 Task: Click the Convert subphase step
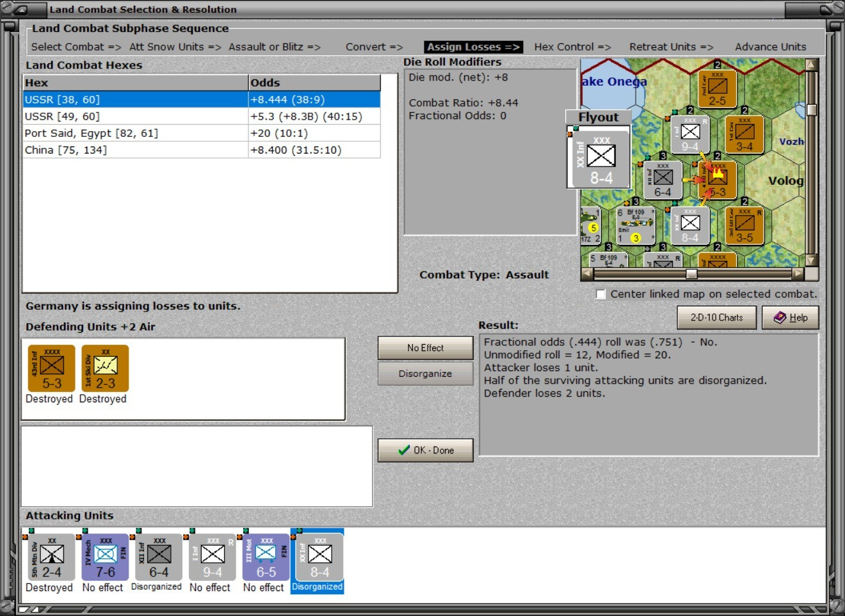pyautogui.click(x=374, y=47)
